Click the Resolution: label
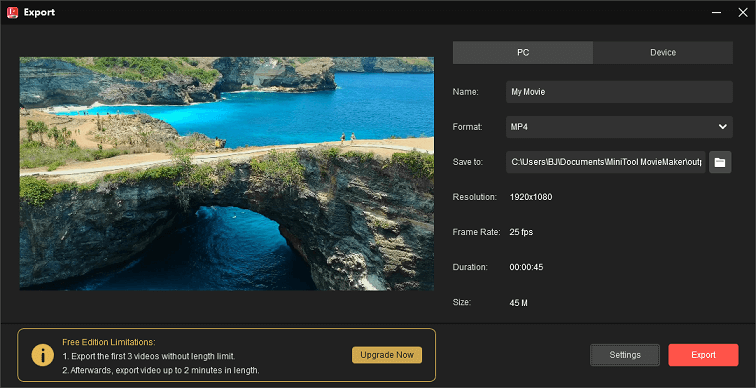The height and width of the screenshot is (388, 756). point(474,197)
